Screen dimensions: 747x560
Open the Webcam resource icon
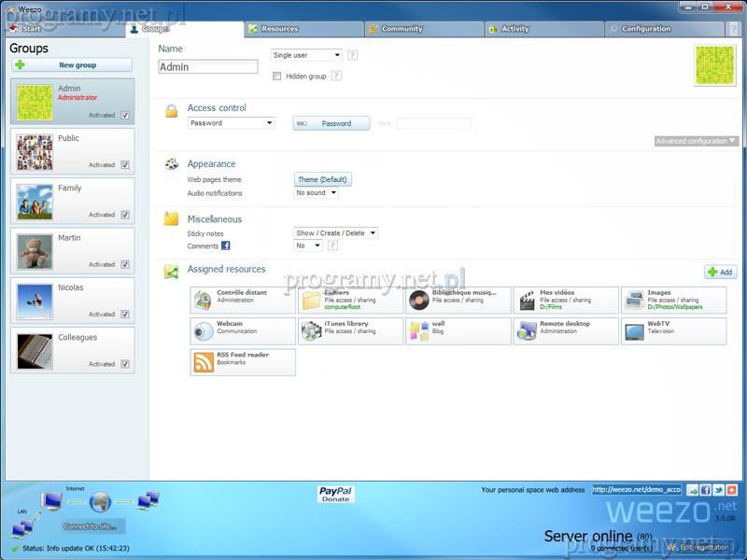[204, 331]
